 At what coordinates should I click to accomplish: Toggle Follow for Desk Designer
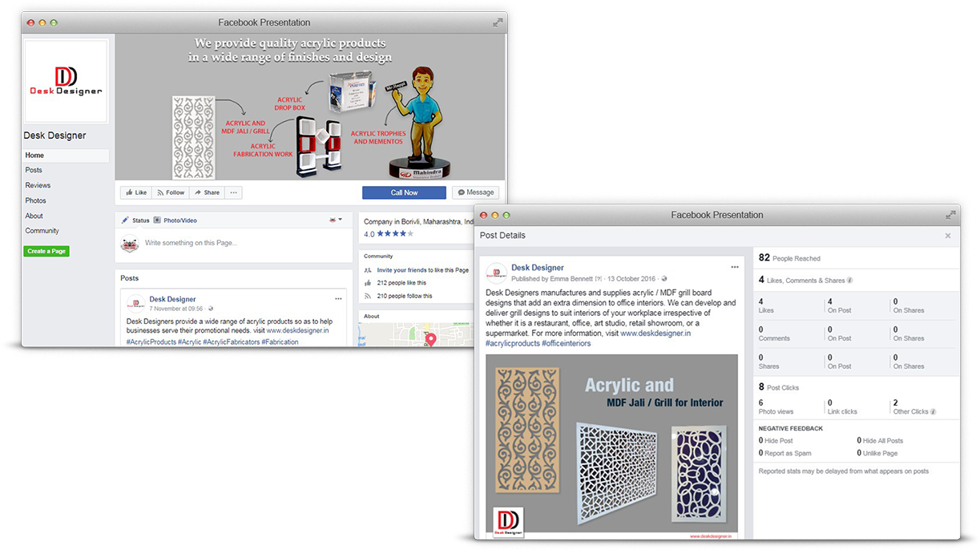[169, 192]
